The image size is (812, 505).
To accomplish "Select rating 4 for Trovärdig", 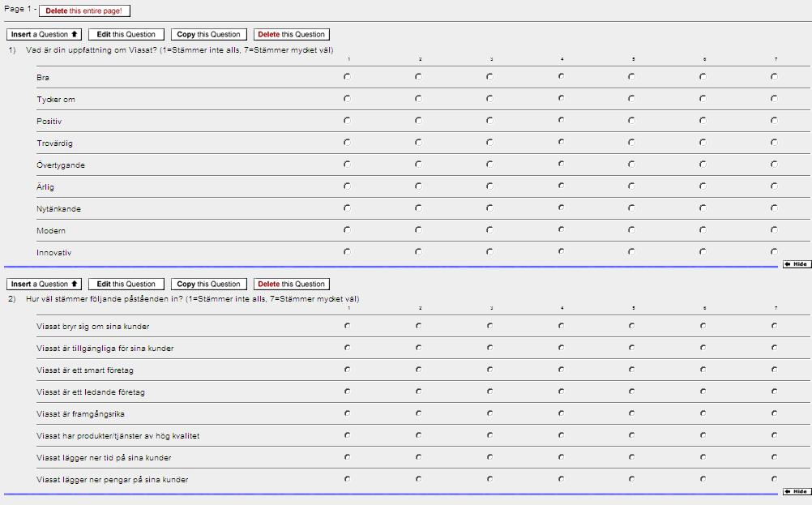I will point(561,142).
